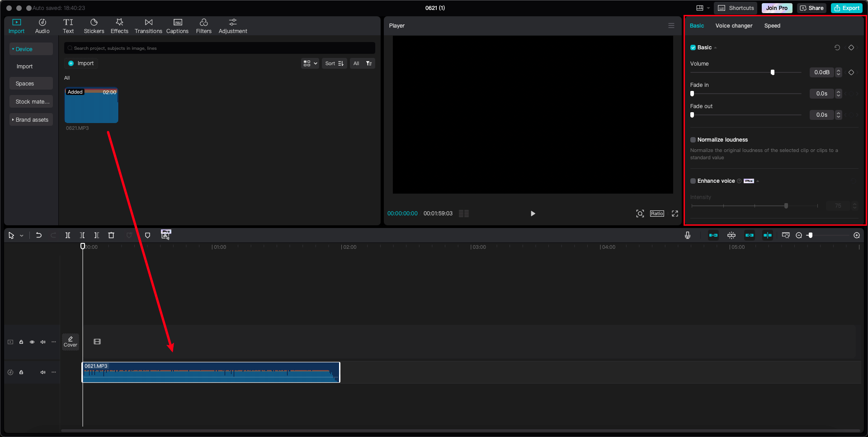Image resolution: width=868 pixels, height=437 pixels.
Task: Add a keyframe for Volume
Action: [x=851, y=72]
